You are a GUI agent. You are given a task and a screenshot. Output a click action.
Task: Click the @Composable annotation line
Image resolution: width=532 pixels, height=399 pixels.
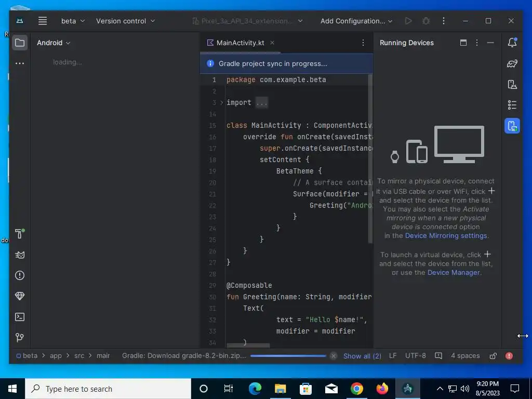coord(249,285)
